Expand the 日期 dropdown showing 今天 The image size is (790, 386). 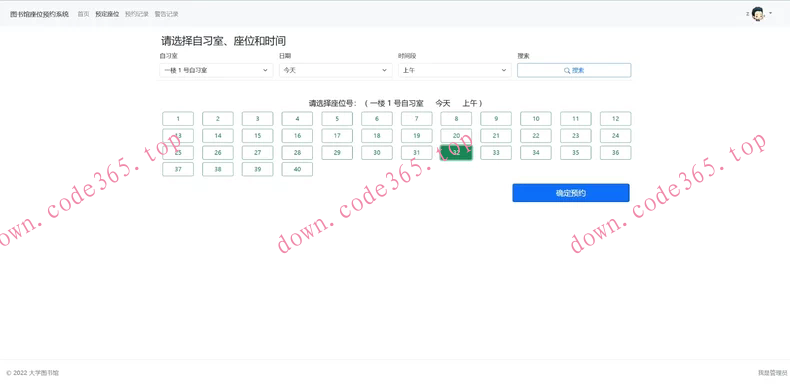pyautogui.click(x=336, y=71)
